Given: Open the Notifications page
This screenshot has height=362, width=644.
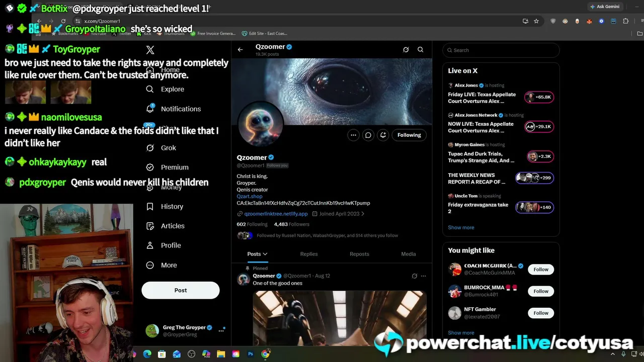Looking at the screenshot, I should (173, 109).
